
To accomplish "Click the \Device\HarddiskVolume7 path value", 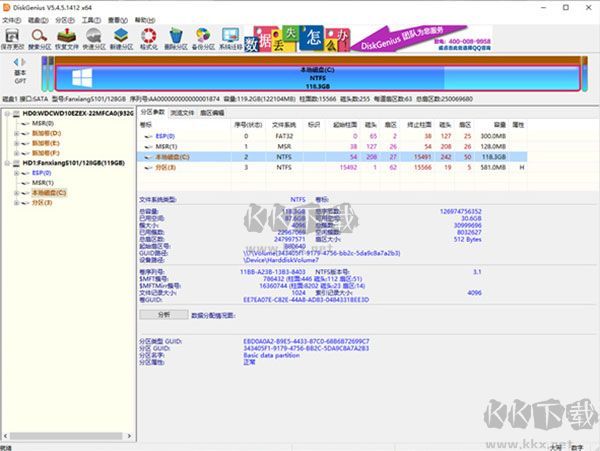I will (281, 261).
